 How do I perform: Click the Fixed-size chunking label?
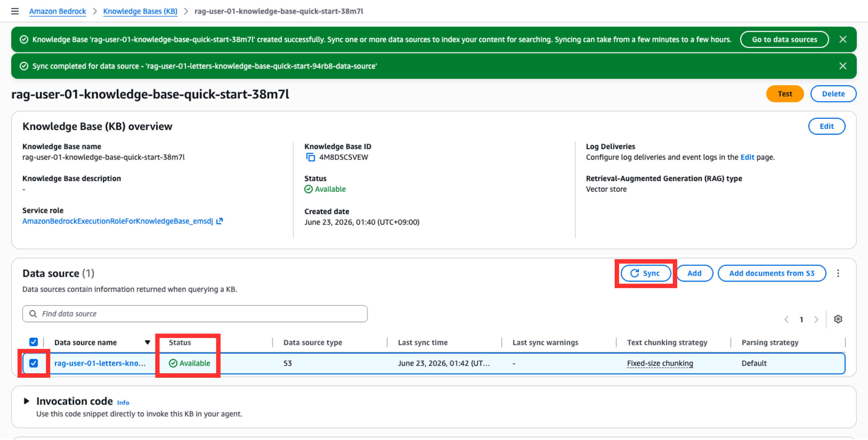[660, 363]
